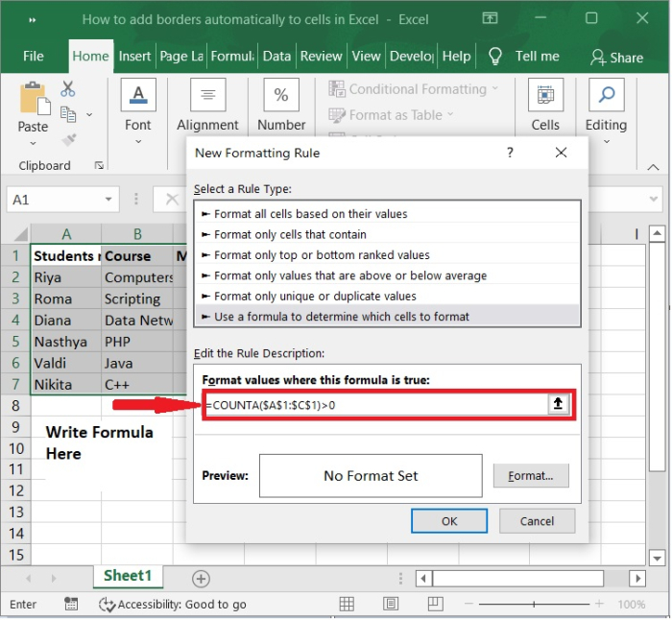Select 'Format only cells that contain'
The image size is (672, 620).
coord(388,234)
